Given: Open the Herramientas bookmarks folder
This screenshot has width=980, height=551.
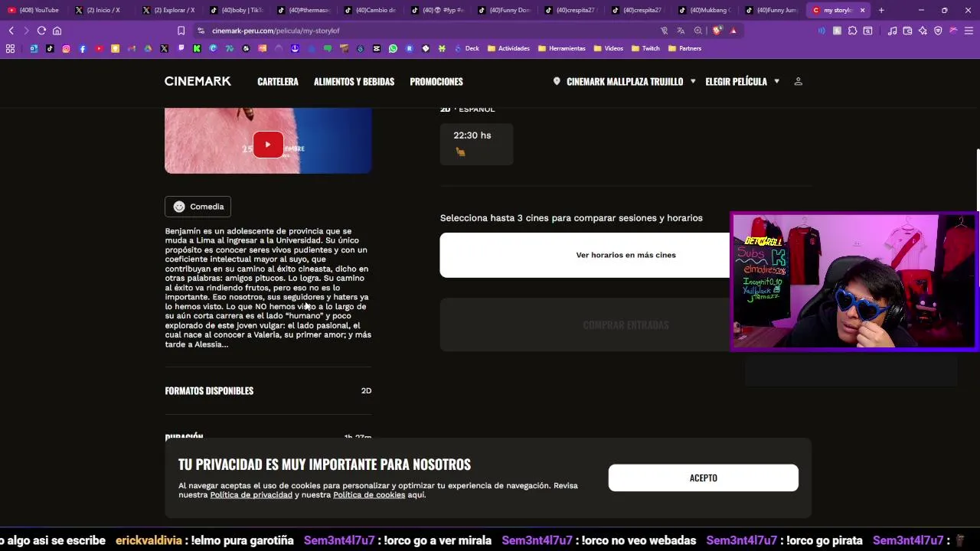Looking at the screenshot, I should tap(562, 48).
